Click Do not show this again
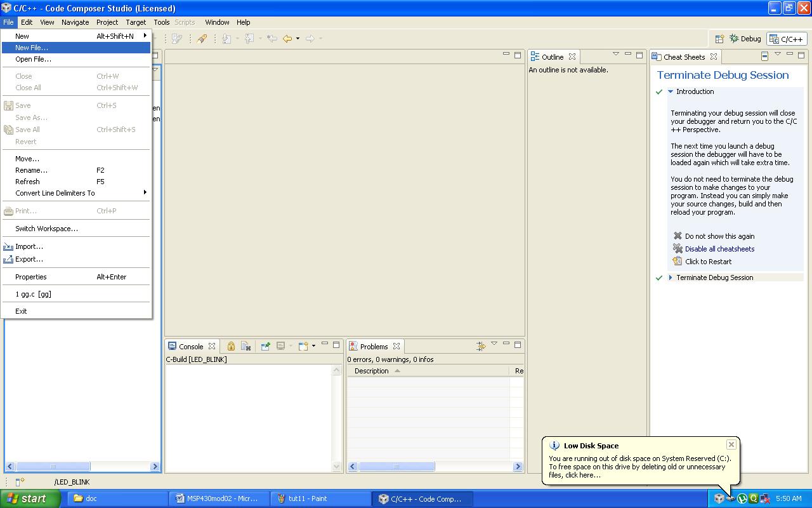 [x=719, y=236]
